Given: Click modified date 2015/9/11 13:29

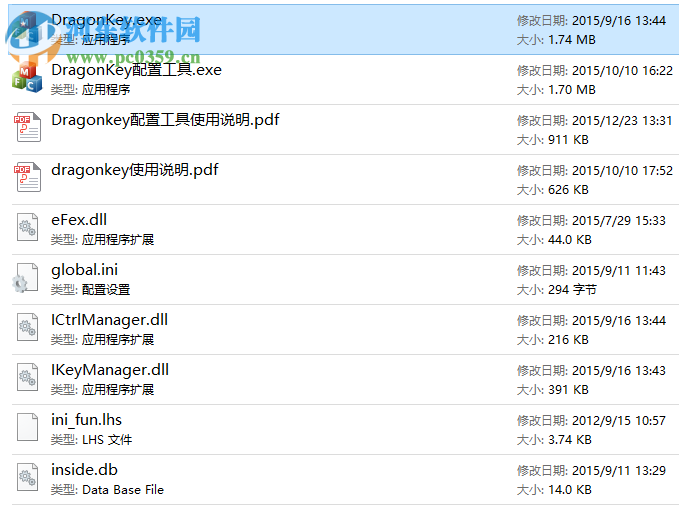Looking at the screenshot, I should 619,470.
